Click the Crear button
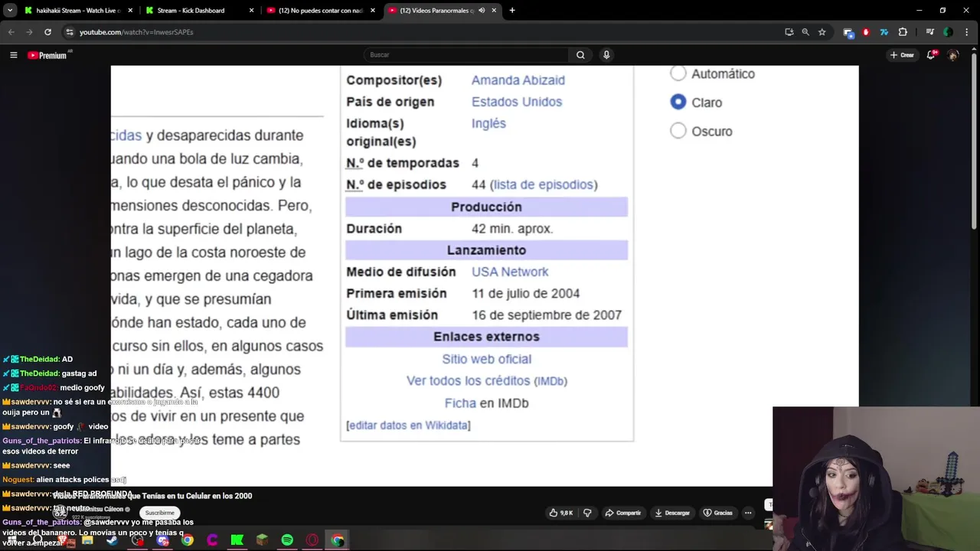The width and height of the screenshot is (980, 551). coord(903,55)
